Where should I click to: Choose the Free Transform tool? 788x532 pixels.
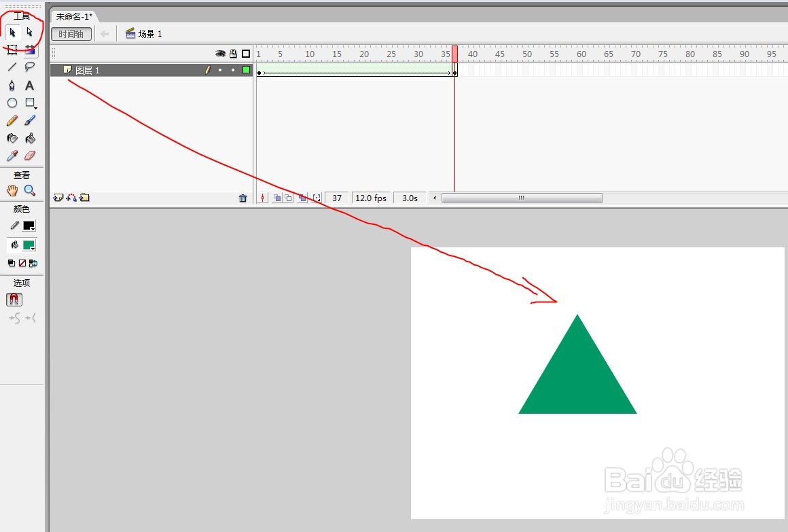(12, 50)
